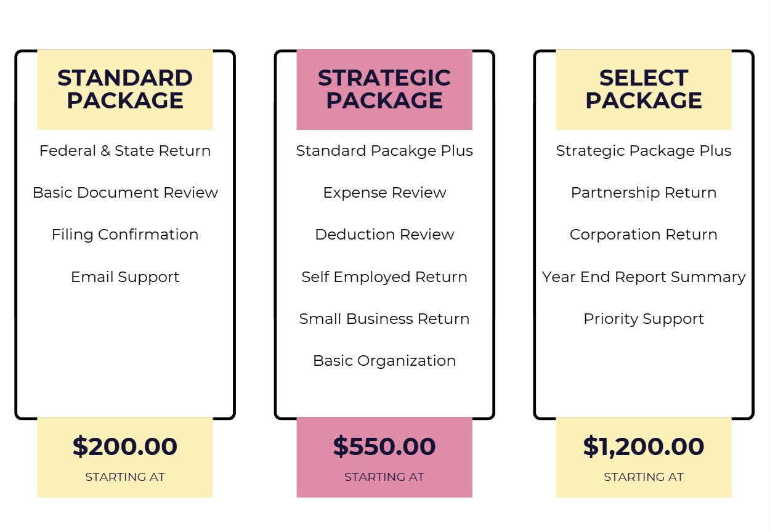
Task: Select Expense Review item
Action: pyautogui.click(x=384, y=193)
